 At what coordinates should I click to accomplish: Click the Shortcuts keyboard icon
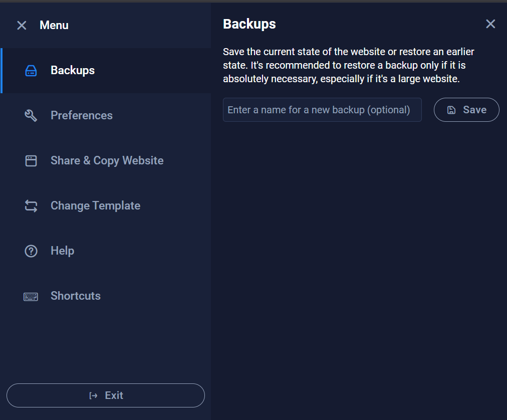pos(31,296)
